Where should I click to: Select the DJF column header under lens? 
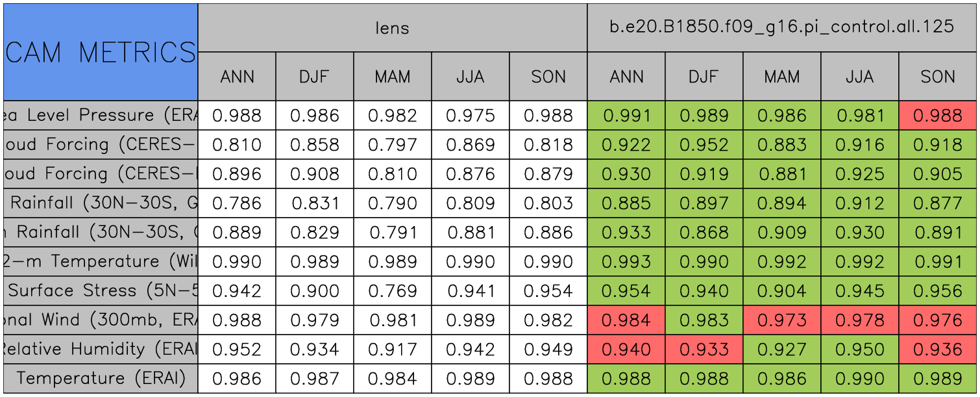pos(315,77)
